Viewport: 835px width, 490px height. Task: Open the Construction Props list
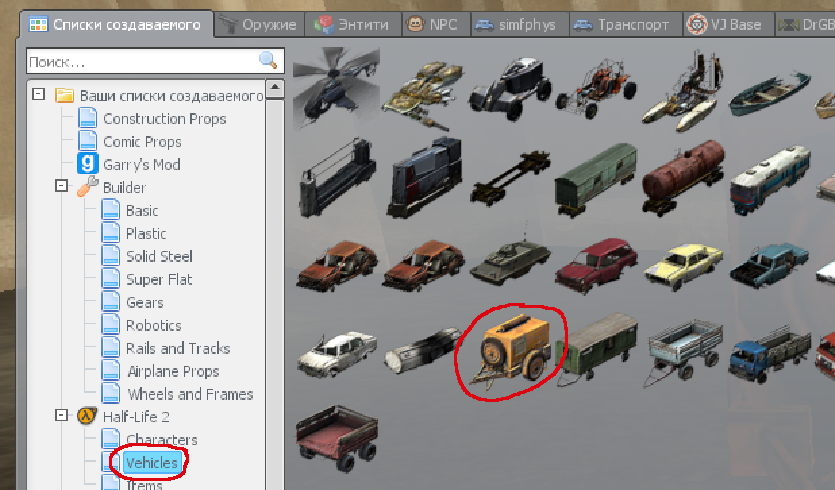(x=165, y=119)
